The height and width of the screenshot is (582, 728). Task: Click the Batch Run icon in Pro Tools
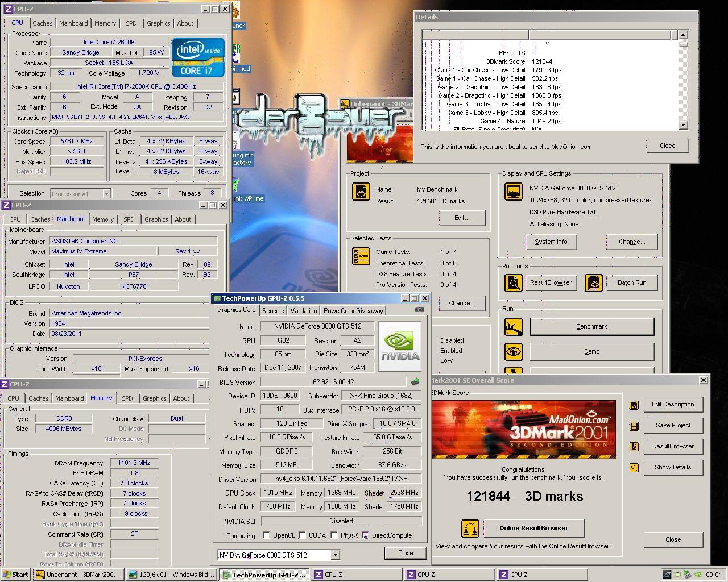click(594, 282)
